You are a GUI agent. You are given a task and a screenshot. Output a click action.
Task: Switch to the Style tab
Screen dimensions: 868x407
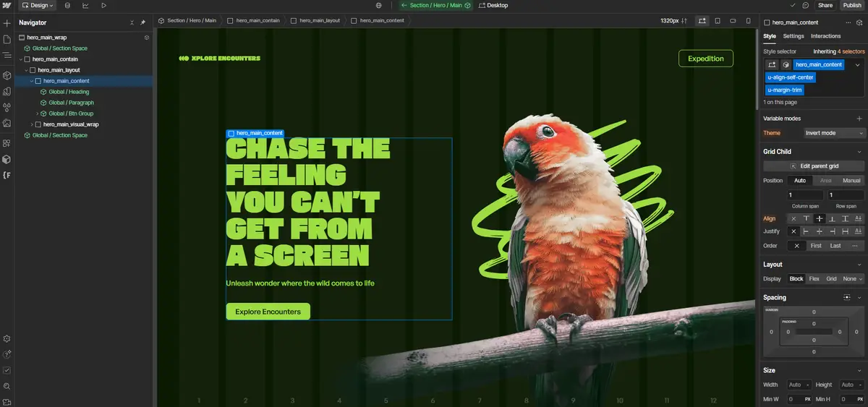(770, 36)
